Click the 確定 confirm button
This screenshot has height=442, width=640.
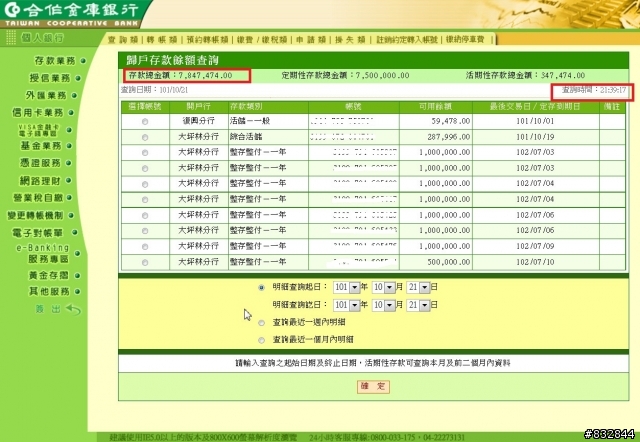(x=373, y=386)
